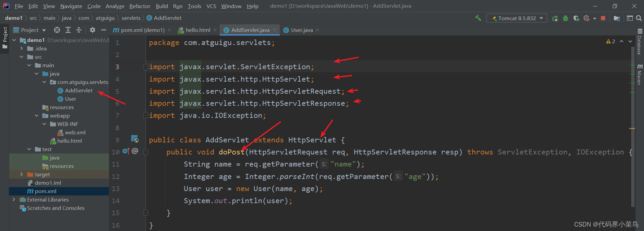Open the Refactor menu
The height and width of the screenshot is (231, 644).
(140, 6)
